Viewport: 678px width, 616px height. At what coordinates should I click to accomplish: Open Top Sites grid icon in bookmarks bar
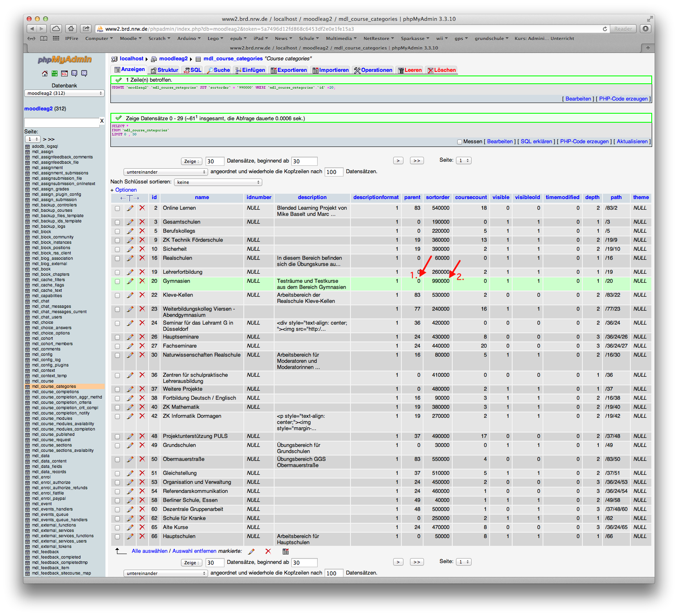click(56, 39)
